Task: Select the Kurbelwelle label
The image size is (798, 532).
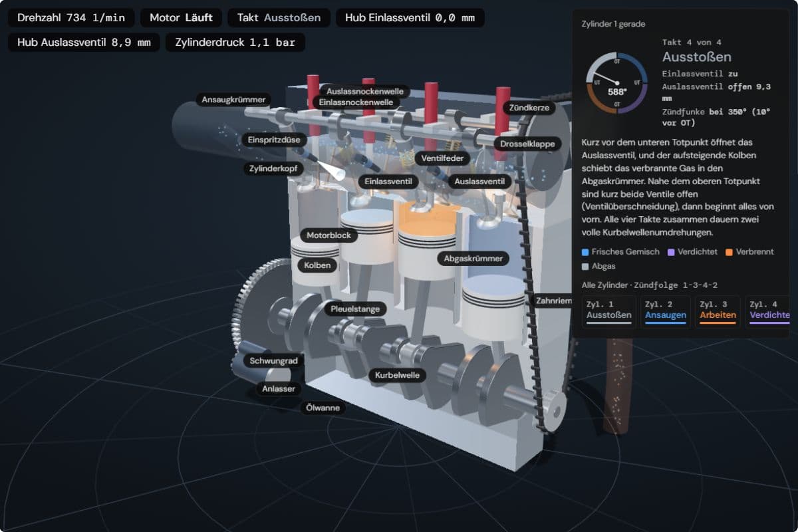Action: 397,375
